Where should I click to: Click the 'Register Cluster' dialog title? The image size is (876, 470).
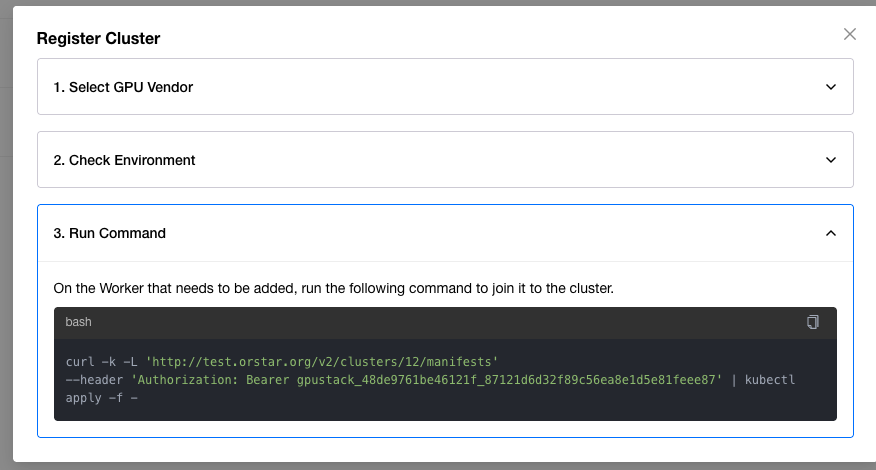[x=98, y=39]
